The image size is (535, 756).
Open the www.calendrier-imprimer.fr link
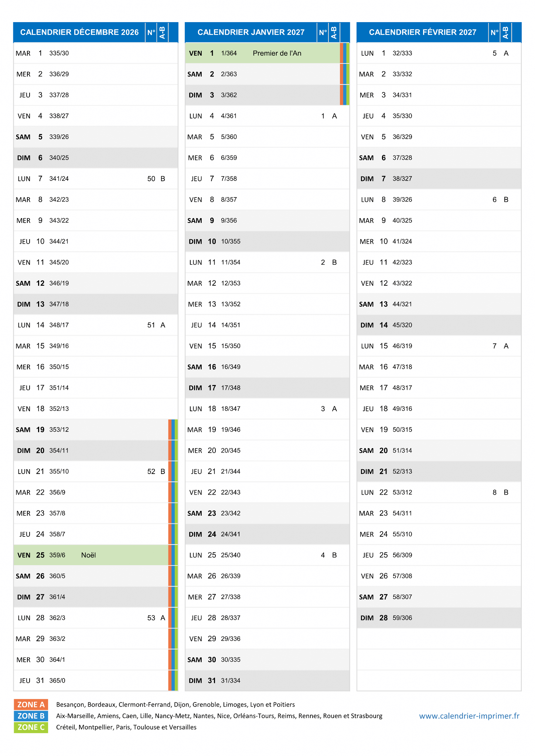[x=469, y=716]
